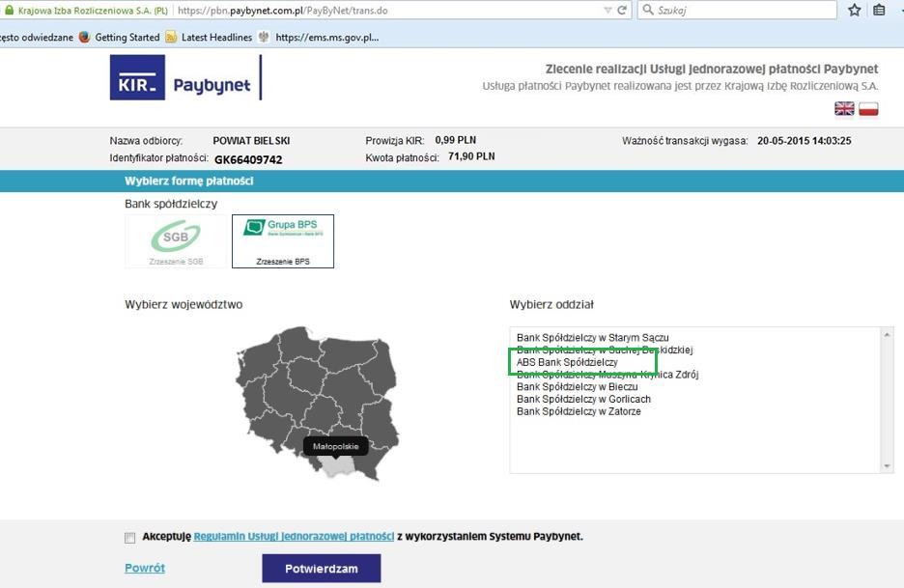Select Bank Spółdzielczy w Suchej Beskidzkiej

(x=605, y=350)
